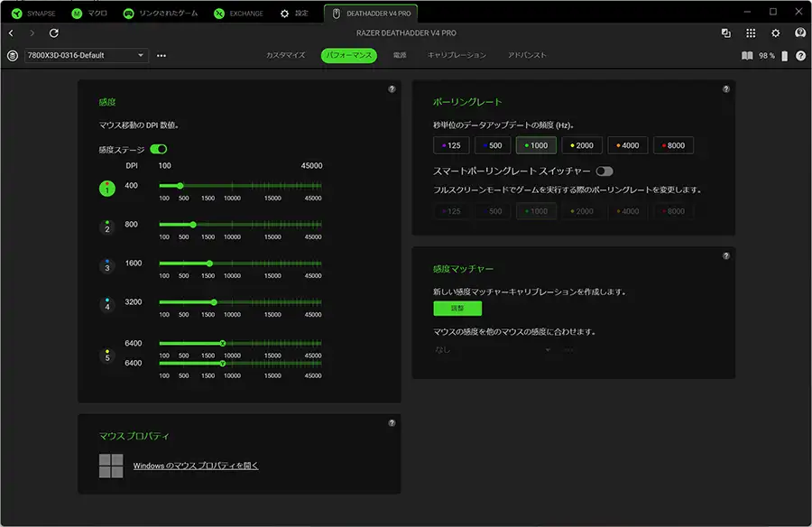The height and width of the screenshot is (527, 812).
Task: Click the 400 DPI value of stage 1
Action: (x=132, y=186)
